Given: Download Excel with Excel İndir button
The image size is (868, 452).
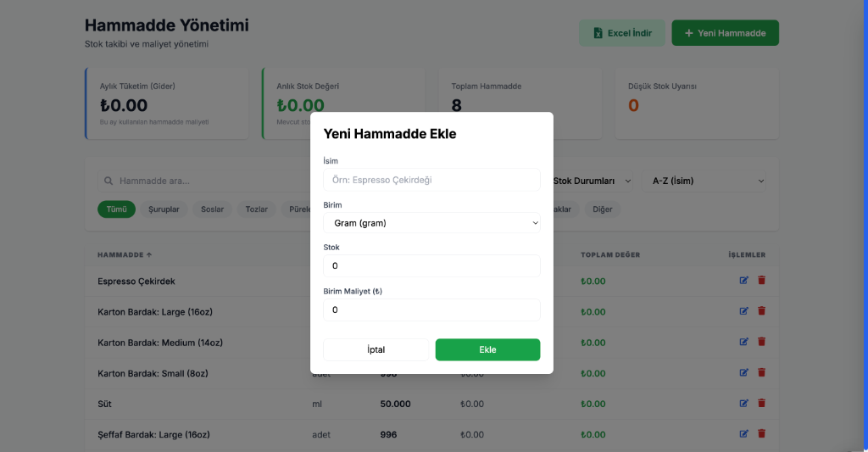Looking at the screenshot, I should [622, 33].
